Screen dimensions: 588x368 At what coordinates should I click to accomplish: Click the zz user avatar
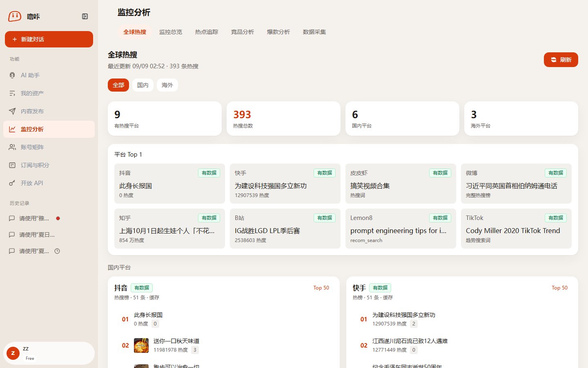(13, 353)
